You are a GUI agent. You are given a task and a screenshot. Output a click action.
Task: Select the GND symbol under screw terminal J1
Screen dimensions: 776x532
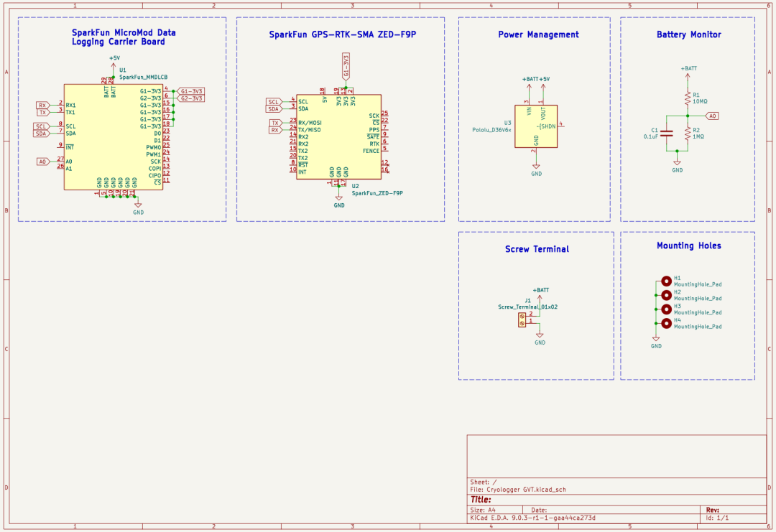[x=540, y=338]
